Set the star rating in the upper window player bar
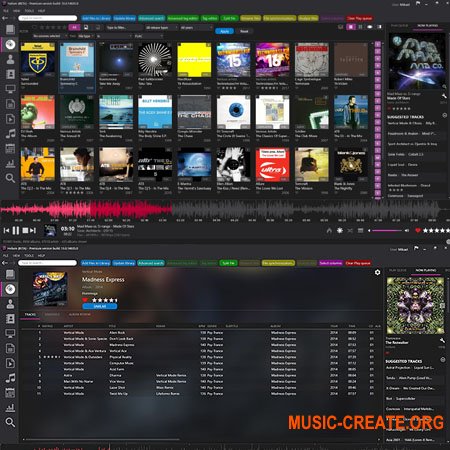Viewport: 450px width, 450px height. (x=436, y=230)
